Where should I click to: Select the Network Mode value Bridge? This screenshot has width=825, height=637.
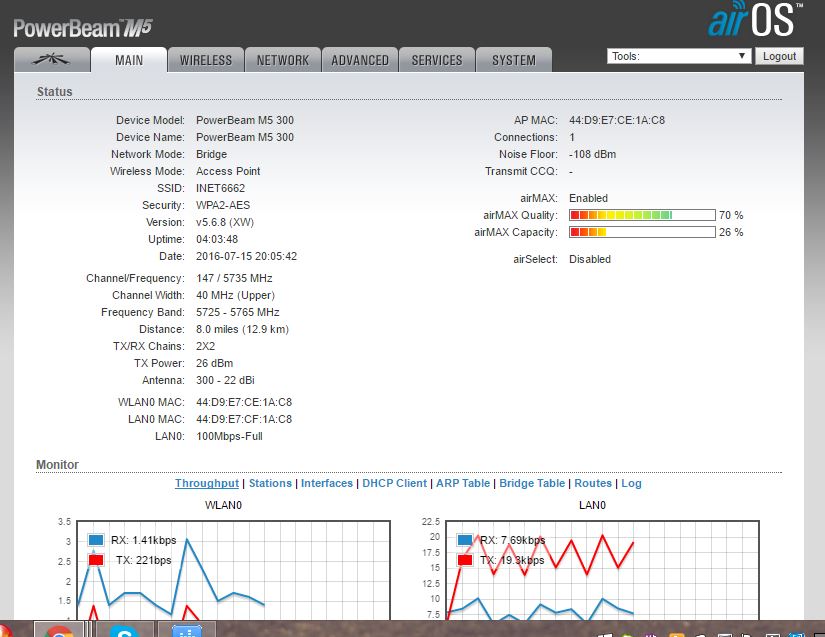tap(212, 154)
